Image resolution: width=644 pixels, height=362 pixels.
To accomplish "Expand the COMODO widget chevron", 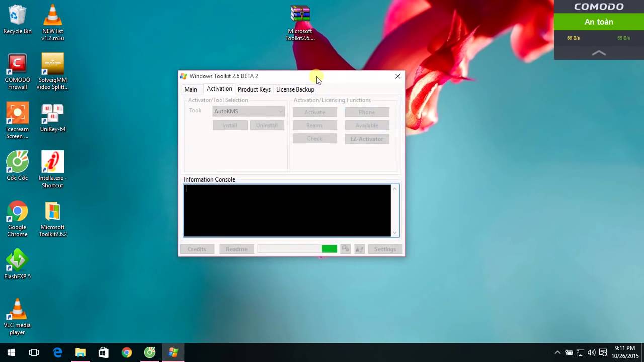I will point(599,53).
